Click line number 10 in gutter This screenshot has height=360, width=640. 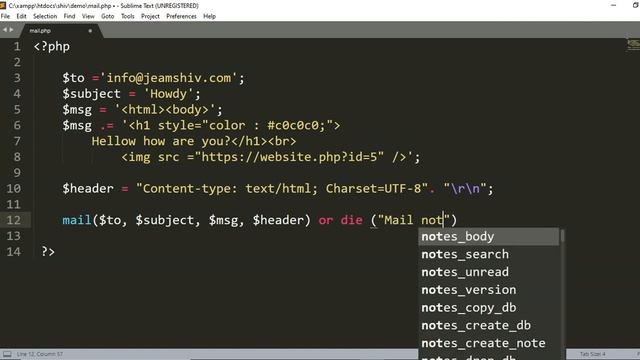click(13, 189)
